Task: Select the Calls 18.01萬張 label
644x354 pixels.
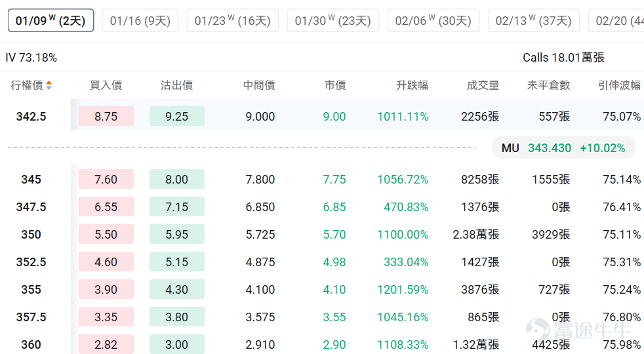Action: pyautogui.click(x=563, y=58)
